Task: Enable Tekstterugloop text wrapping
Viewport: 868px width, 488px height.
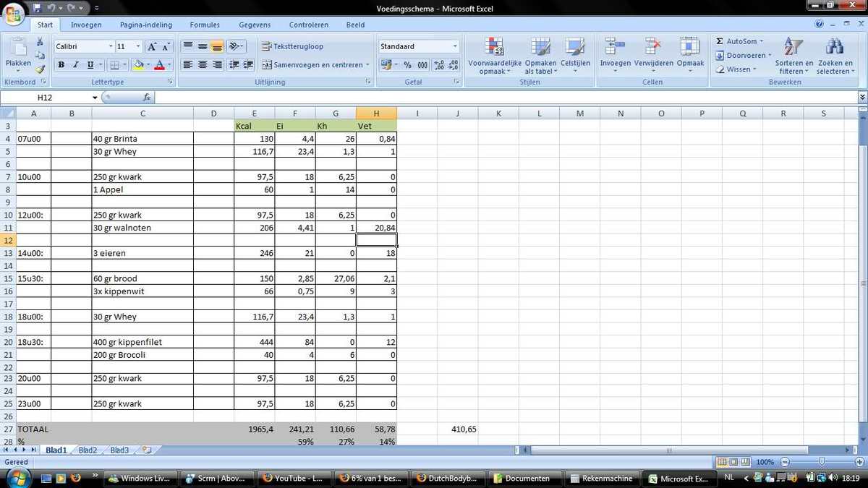Action: click(292, 46)
